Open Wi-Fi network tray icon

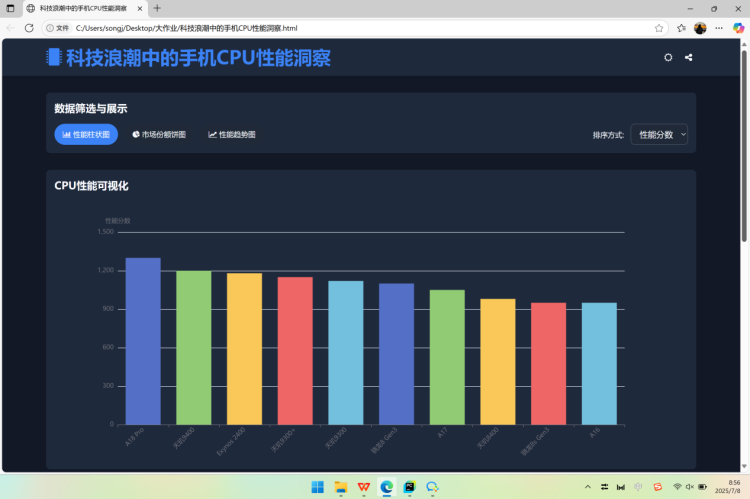[x=677, y=487]
